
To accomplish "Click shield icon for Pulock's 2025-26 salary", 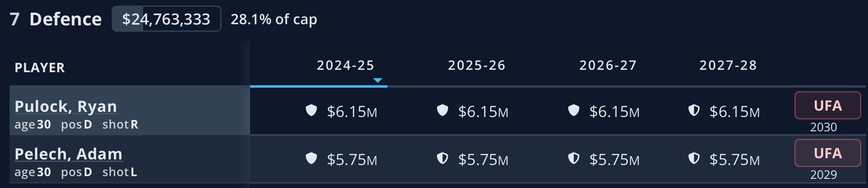I will click(442, 110).
